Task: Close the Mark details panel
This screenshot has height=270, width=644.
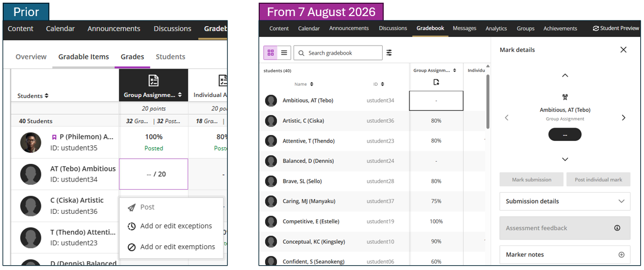Action: pyautogui.click(x=623, y=50)
